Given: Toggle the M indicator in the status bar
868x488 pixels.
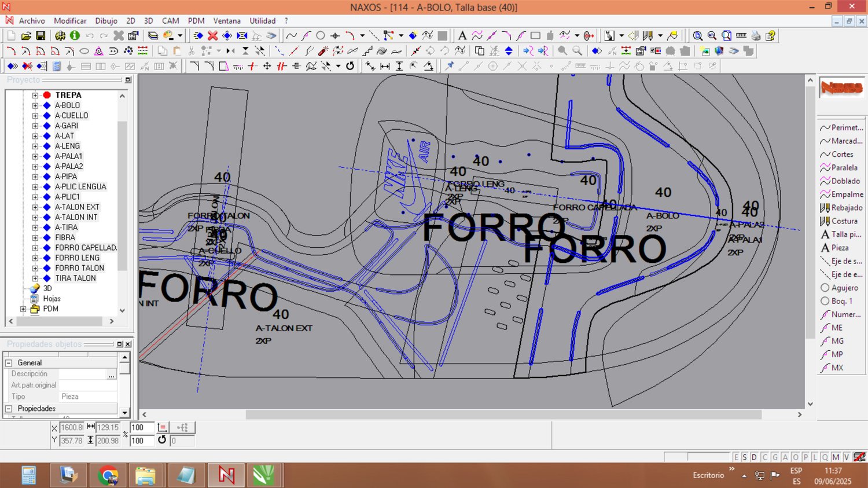Looking at the screenshot, I should click(x=836, y=457).
